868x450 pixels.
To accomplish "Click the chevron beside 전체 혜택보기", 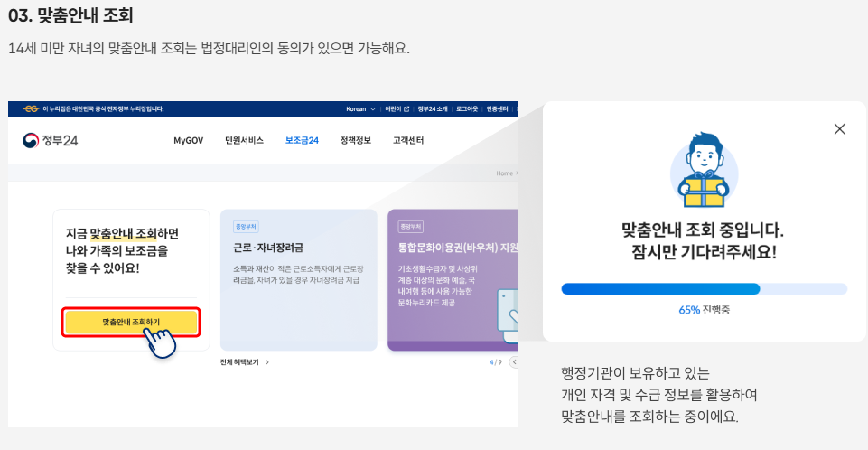I will tap(267, 362).
